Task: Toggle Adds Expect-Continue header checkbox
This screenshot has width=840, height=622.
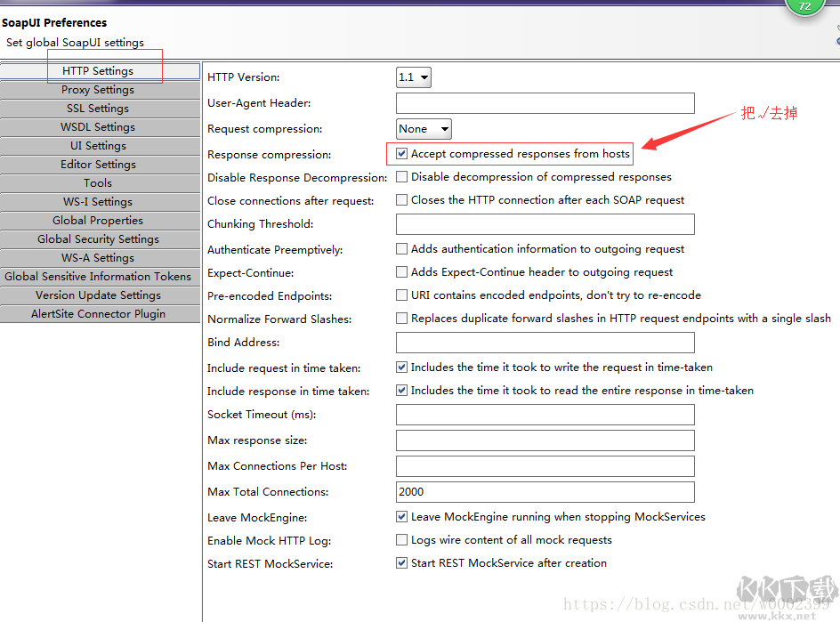Action: tap(402, 272)
